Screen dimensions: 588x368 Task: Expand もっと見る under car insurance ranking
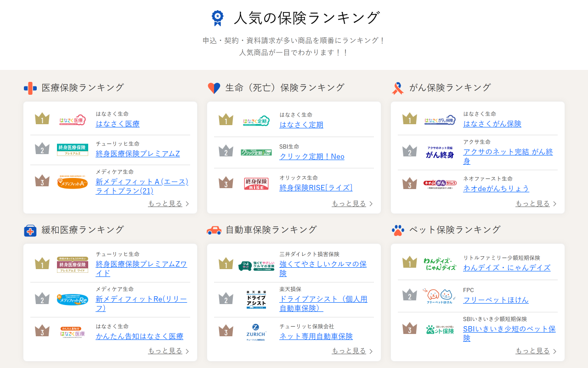[x=352, y=351]
